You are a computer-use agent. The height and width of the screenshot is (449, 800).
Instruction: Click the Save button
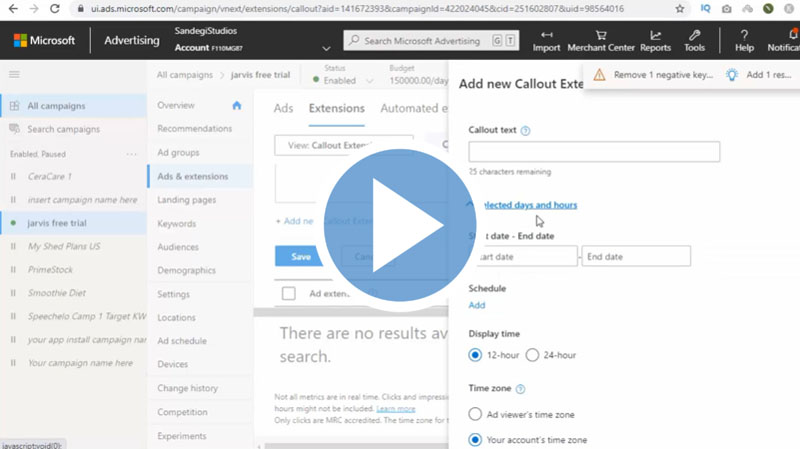[x=301, y=256]
